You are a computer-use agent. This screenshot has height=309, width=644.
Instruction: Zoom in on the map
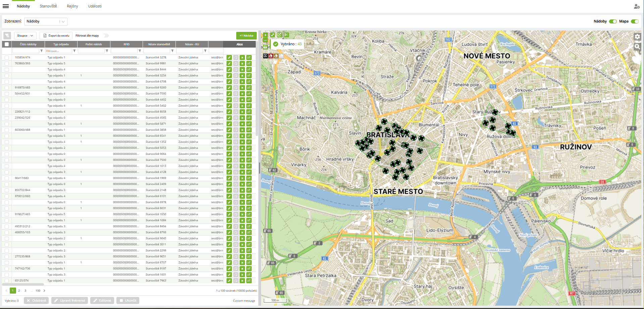(x=265, y=35)
